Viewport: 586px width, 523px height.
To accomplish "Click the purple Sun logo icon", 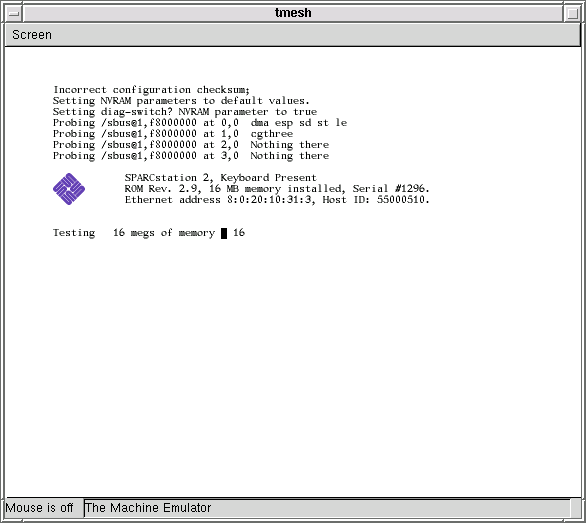I will (69, 189).
